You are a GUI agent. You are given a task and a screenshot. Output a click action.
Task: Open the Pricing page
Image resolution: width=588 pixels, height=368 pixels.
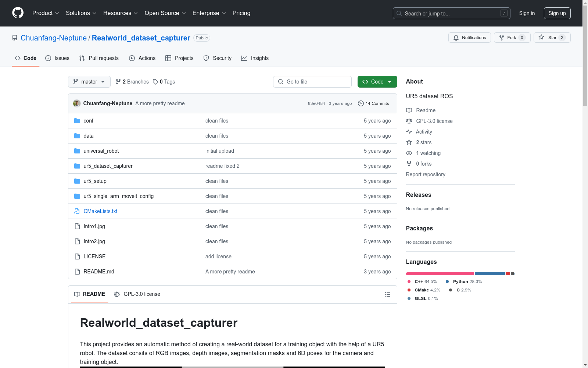pos(241,13)
